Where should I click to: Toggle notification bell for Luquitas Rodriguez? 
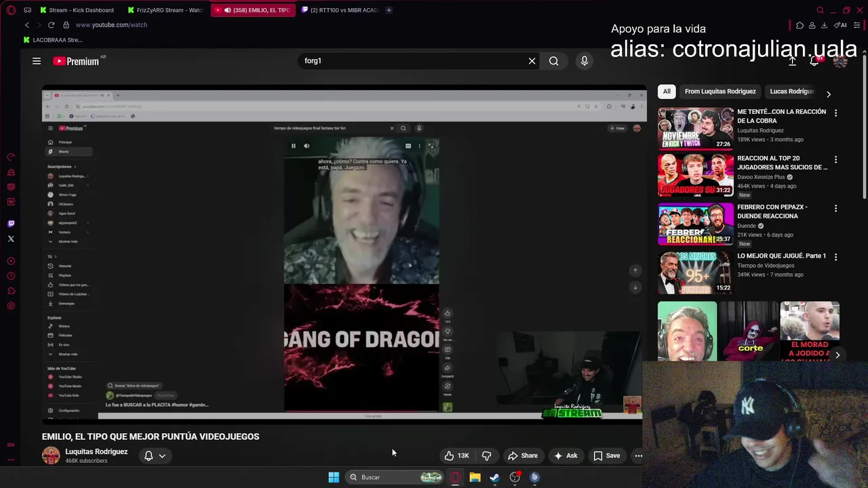(x=149, y=455)
